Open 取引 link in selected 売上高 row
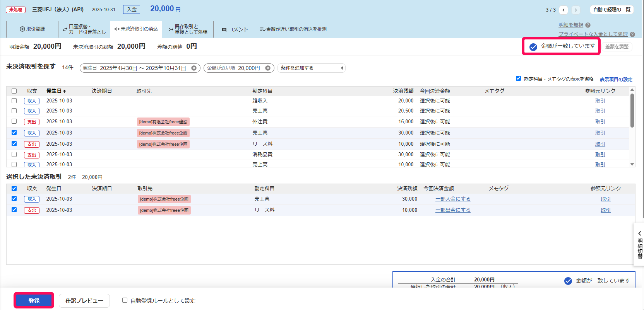The width and height of the screenshot is (644, 310). coord(606,199)
